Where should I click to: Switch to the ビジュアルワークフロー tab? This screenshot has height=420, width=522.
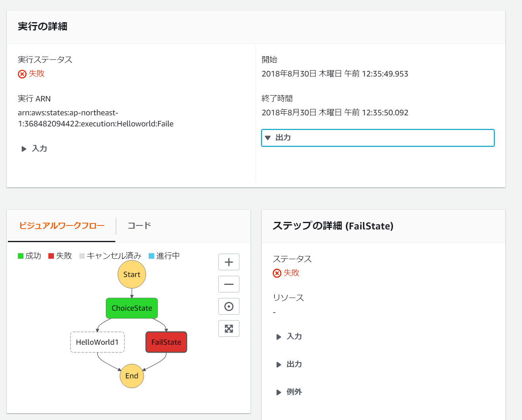tap(61, 225)
